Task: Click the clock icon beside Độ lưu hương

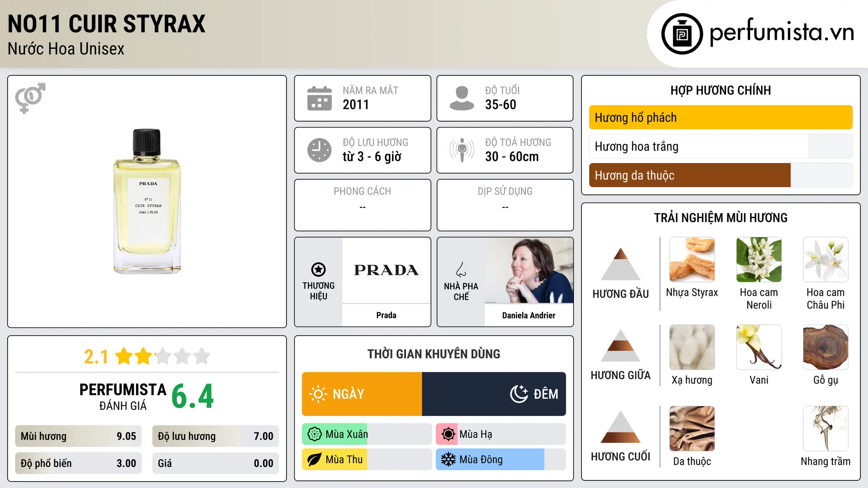Action: point(320,150)
